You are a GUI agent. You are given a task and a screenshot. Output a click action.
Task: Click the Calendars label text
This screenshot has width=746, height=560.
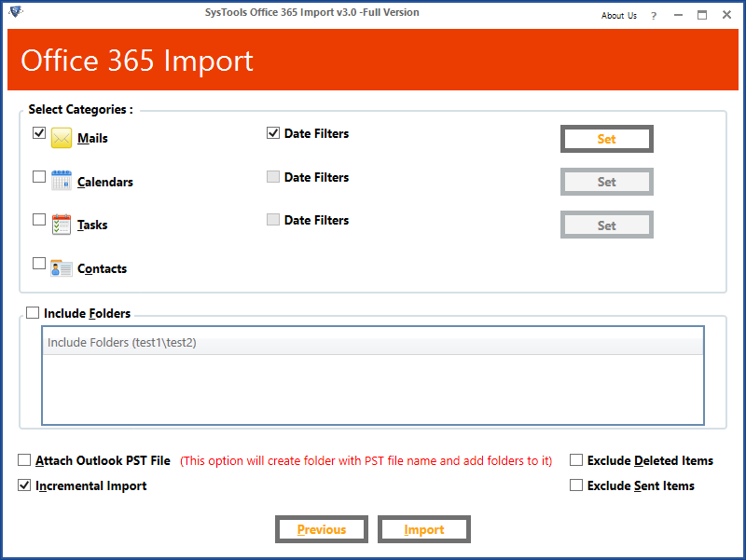105,182
